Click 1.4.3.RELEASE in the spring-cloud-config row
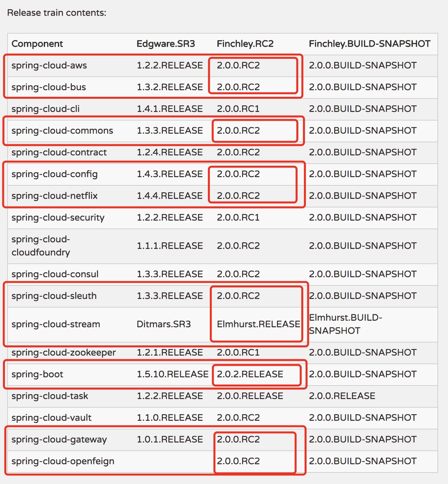The height and width of the screenshot is (484, 448). click(x=170, y=174)
